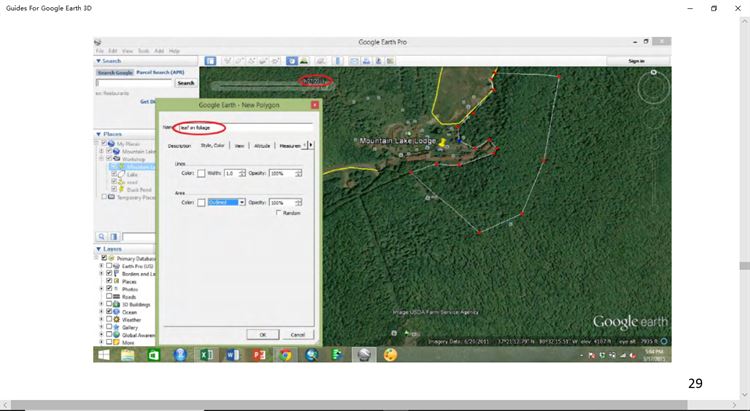Expand the 3D Buildings layer node
This screenshot has height=411, width=750.
click(101, 304)
